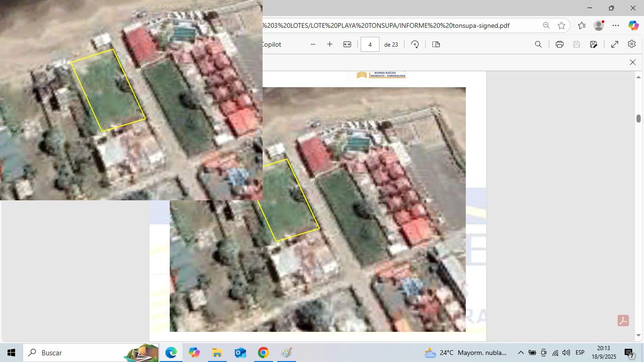Rotate the PDF page
644x362 pixels.
coord(415,44)
